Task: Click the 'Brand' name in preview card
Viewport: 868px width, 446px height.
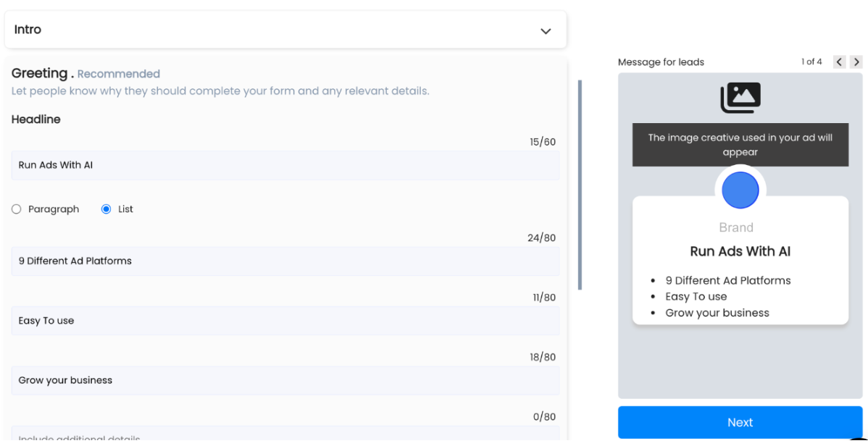Action: (736, 227)
